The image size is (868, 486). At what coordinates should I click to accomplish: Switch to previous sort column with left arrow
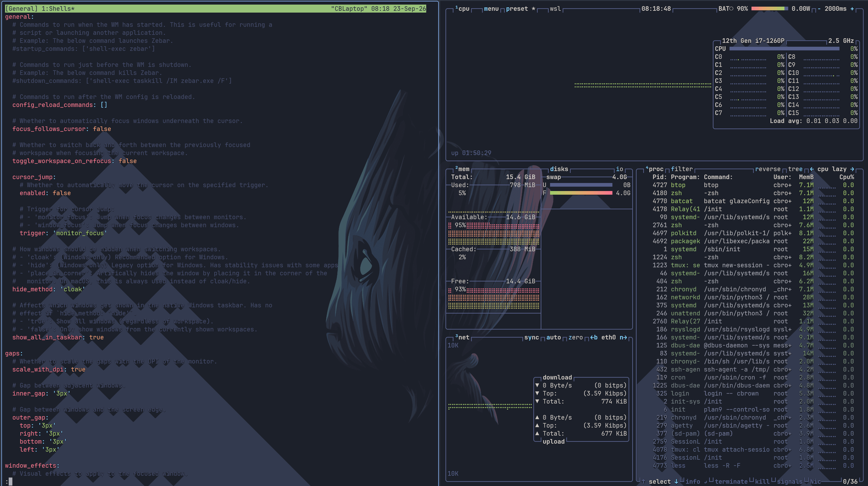812,169
